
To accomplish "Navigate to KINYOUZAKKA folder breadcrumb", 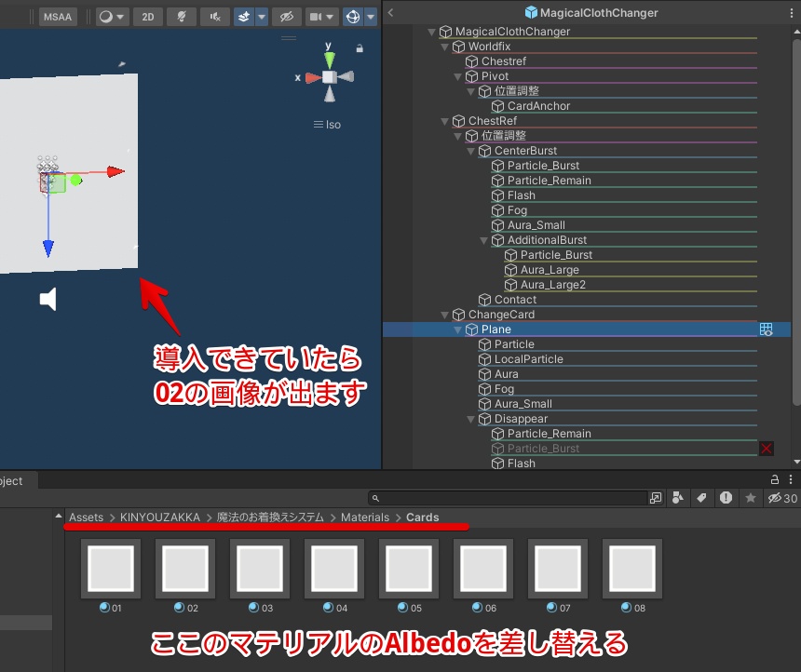I will pos(160,517).
